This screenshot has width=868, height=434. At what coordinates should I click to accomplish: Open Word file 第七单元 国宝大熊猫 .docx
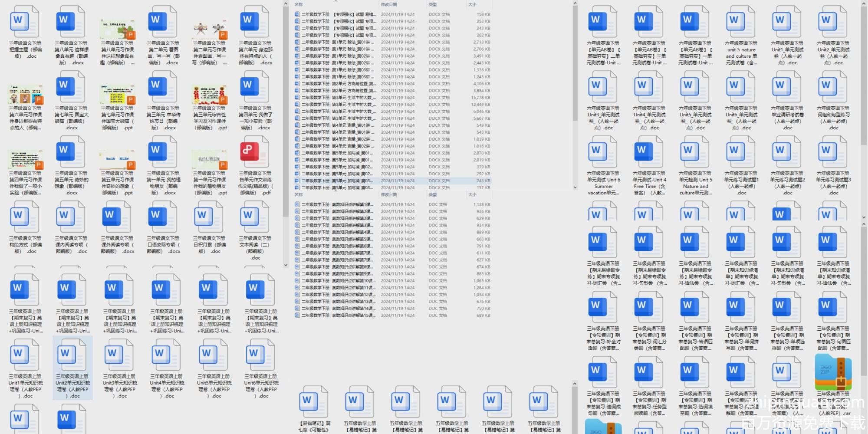pos(71,87)
